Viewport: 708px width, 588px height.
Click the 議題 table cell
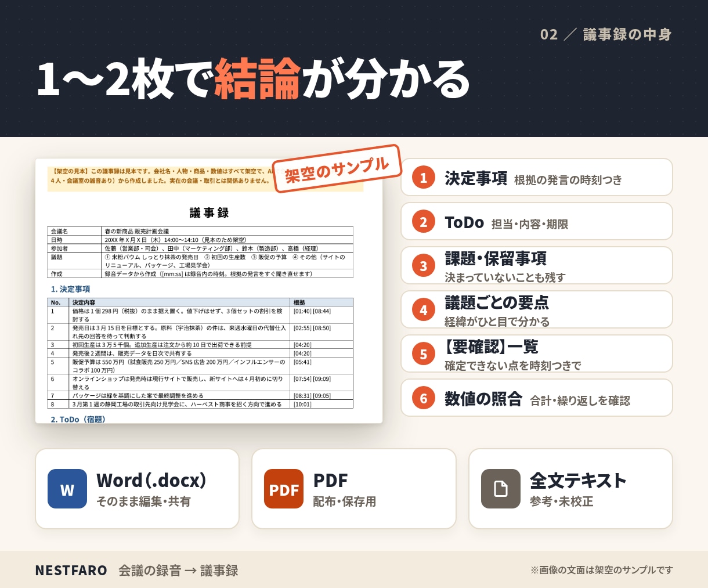pos(74,261)
